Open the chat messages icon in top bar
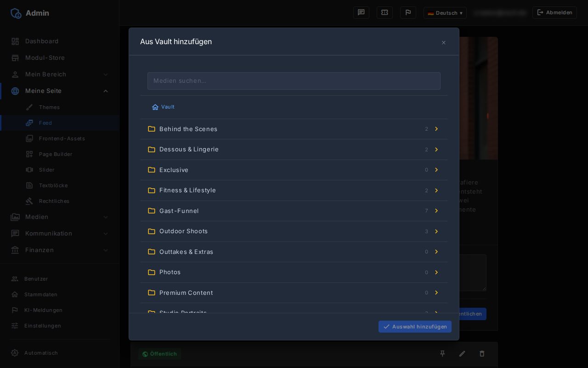Image resolution: width=588 pixels, height=368 pixels. click(361, 12)
